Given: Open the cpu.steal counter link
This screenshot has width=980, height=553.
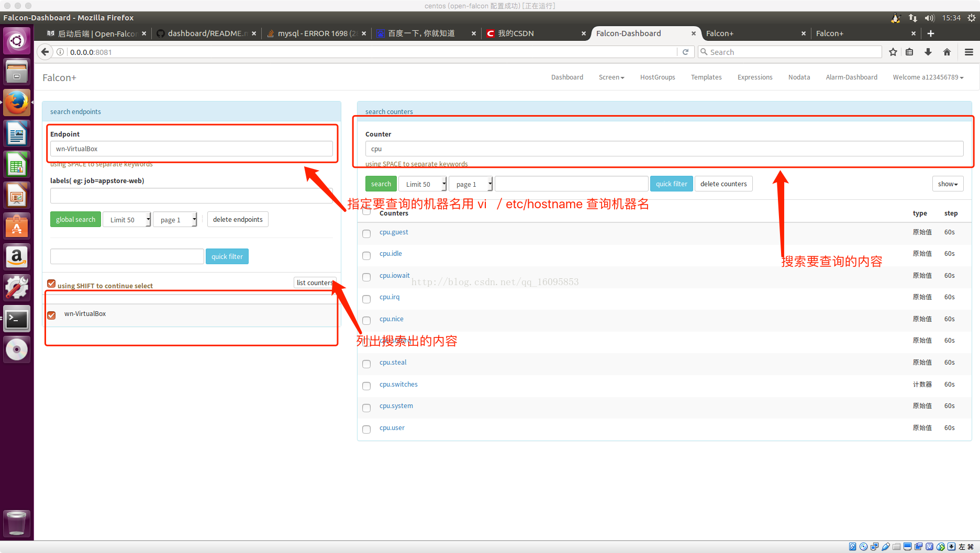Looking at the screenshot, I should click(393, 362).
